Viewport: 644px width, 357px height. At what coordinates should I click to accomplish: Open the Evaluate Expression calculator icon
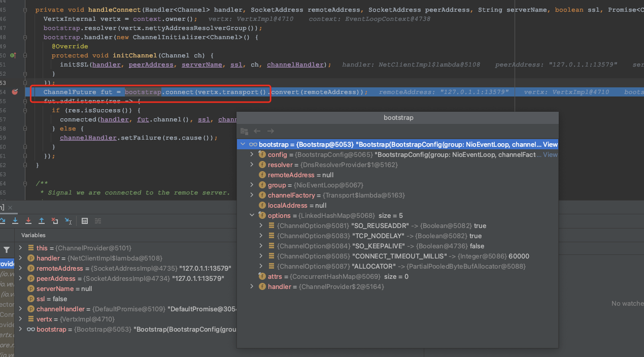[x=85, y=220]
